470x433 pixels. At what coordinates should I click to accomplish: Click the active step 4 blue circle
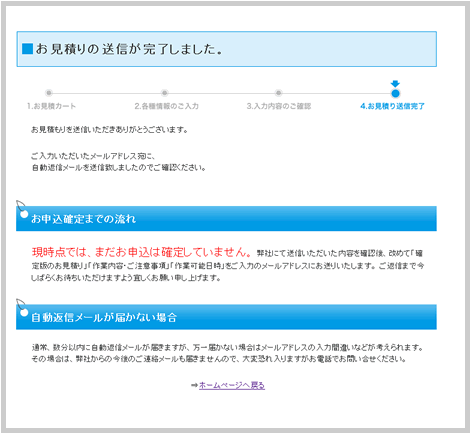(x=395, y=93)
